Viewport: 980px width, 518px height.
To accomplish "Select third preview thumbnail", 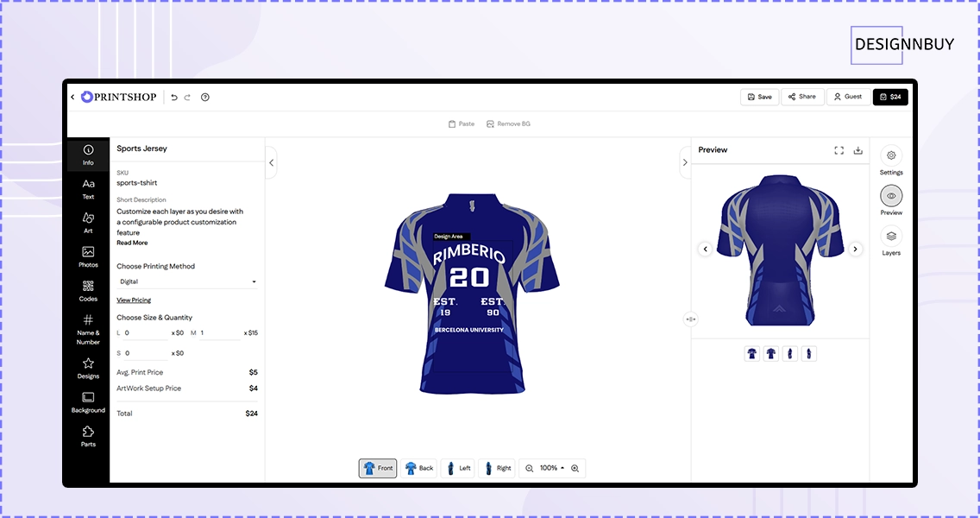I will tap(790, 353).
